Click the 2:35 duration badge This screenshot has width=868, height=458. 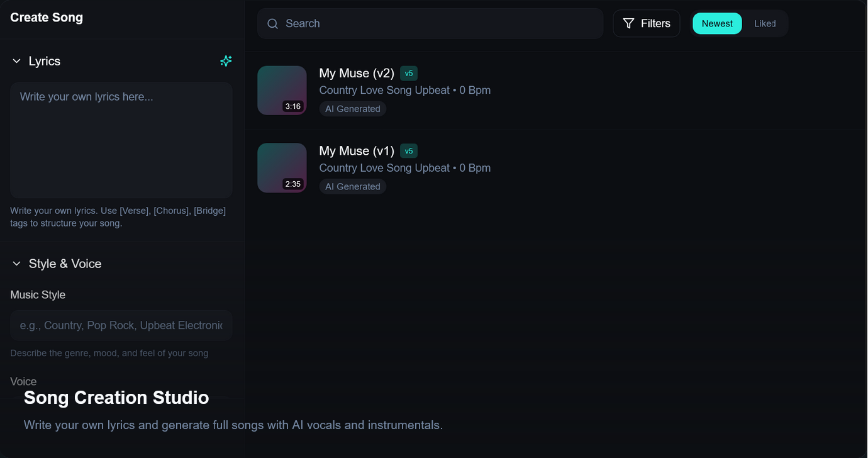pyautogui.click(x=293, y=184)
